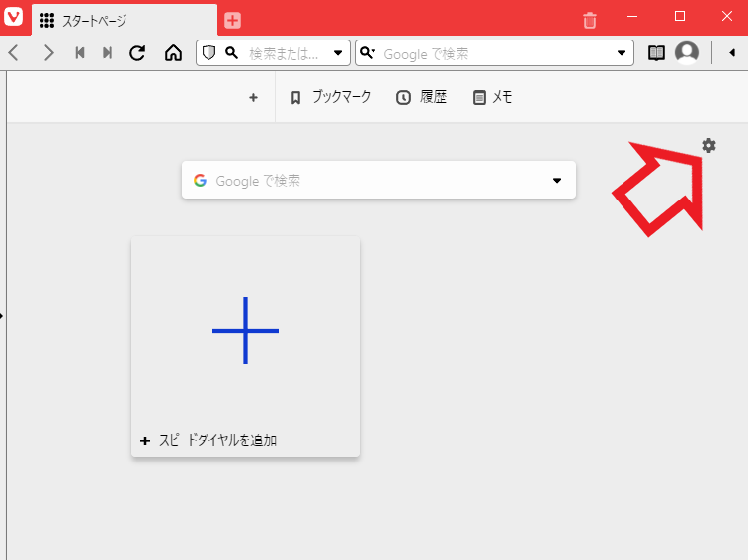
Task: Click スピードダイヤルを追加 label
Action: [217, 440]
